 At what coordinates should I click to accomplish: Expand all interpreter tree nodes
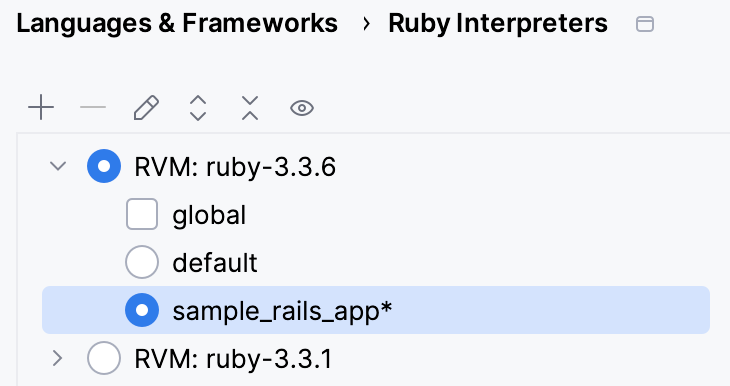point(198,108)
